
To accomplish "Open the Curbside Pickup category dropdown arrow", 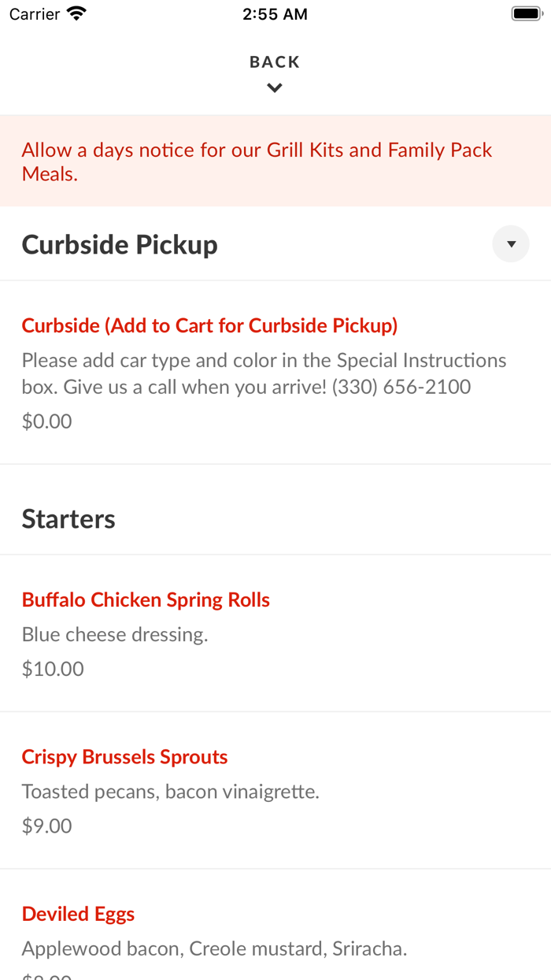I will 511,244.
